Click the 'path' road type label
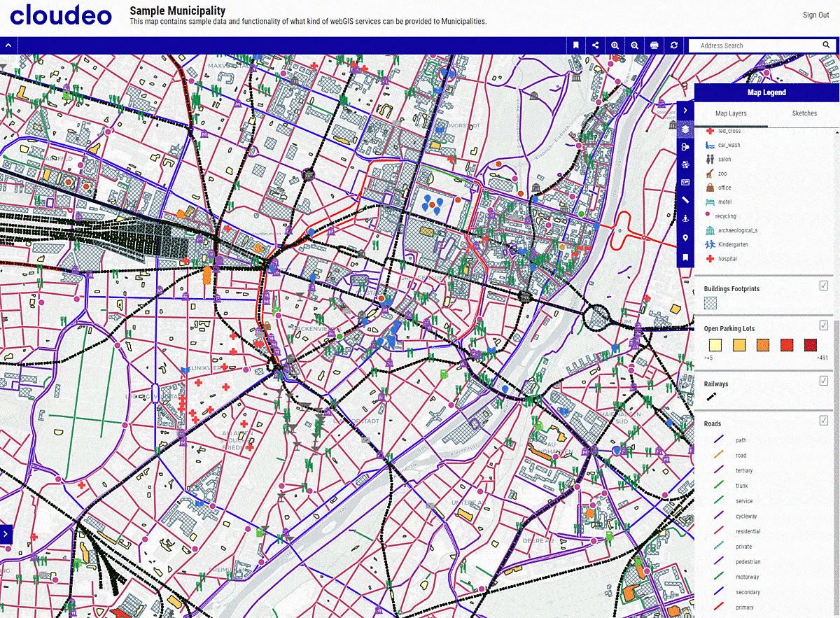This screenshot has width=840, height=618. 741,440
